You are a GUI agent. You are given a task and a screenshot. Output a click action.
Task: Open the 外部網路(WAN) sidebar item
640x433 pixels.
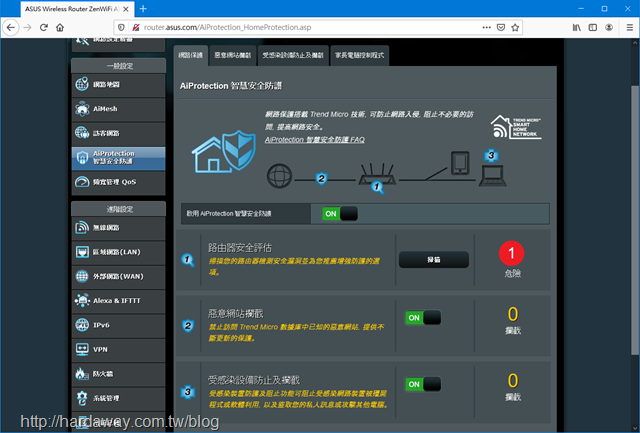118,277
